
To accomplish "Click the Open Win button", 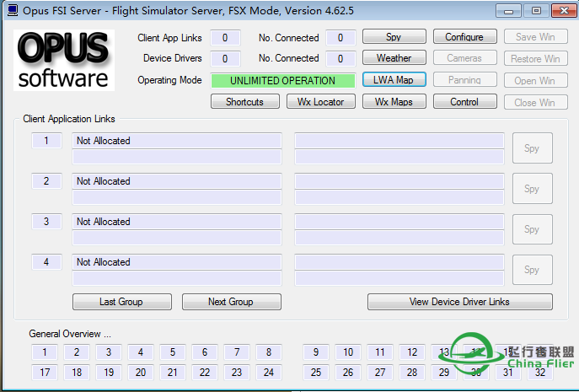I will 536,80.
